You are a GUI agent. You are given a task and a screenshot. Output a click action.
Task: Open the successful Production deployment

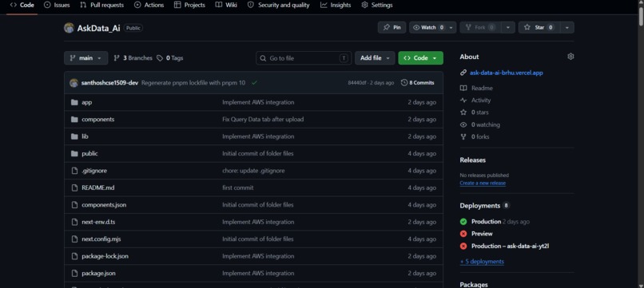coord(486,222)
